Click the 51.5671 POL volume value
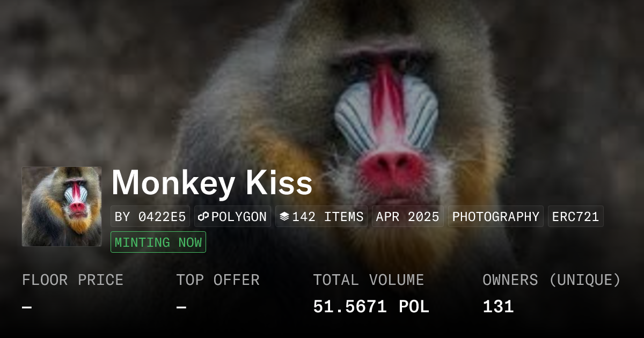644x338 pixels. click(371, 307)
